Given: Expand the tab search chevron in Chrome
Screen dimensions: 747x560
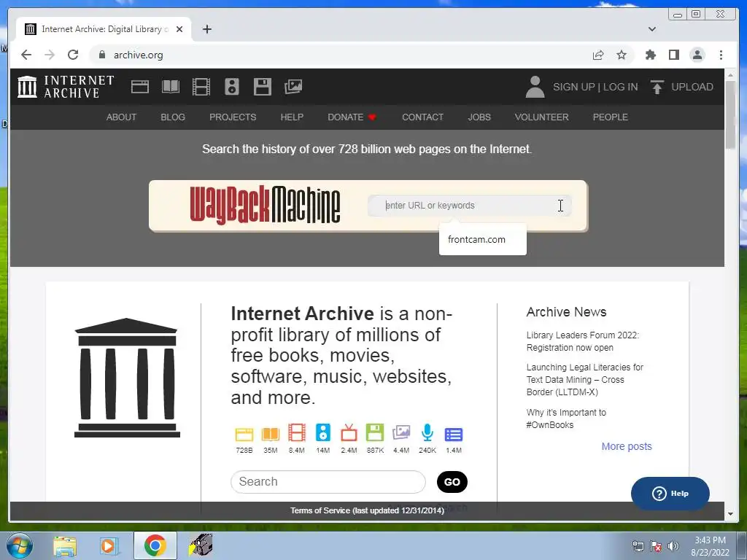Looking at the screenshot, I should click(x=651, y=29).
